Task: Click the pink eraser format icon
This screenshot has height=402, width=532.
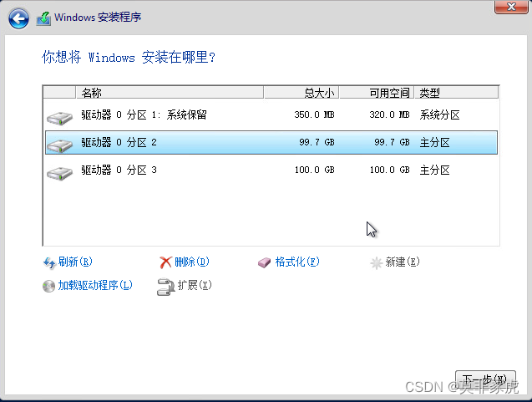Action: pyautogui.click(x=264, y=262)
